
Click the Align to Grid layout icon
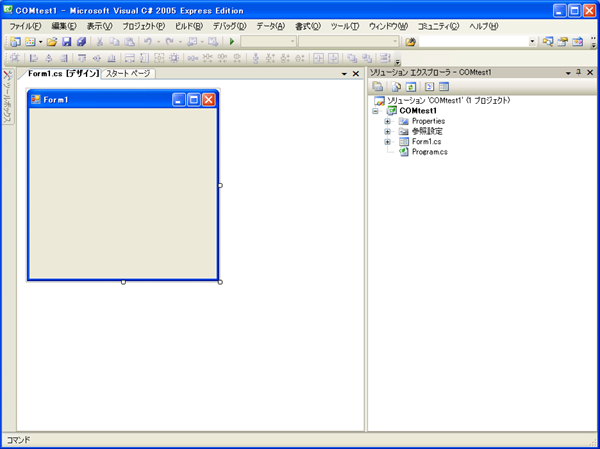tap(15, 58)
